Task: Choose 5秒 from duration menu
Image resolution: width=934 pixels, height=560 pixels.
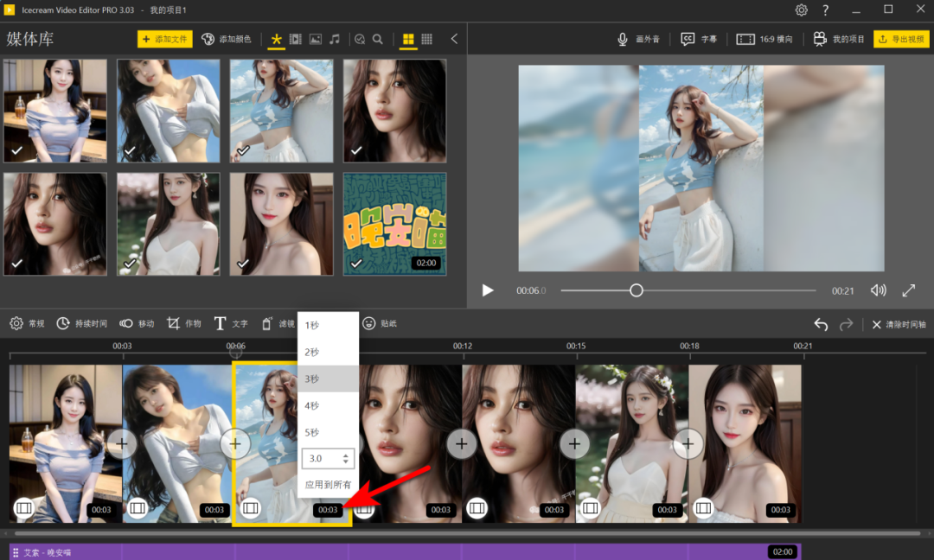Action: (x=329, y=432)
